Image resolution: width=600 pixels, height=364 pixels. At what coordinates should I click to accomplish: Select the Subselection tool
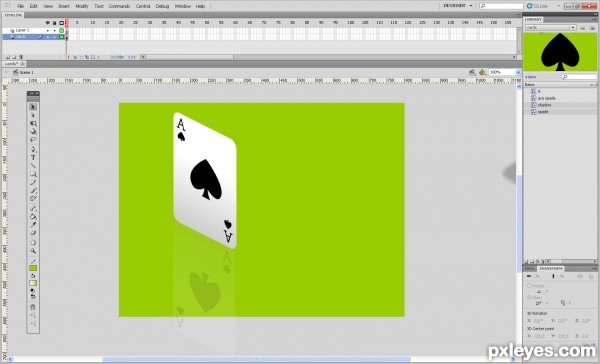[33, 115]
